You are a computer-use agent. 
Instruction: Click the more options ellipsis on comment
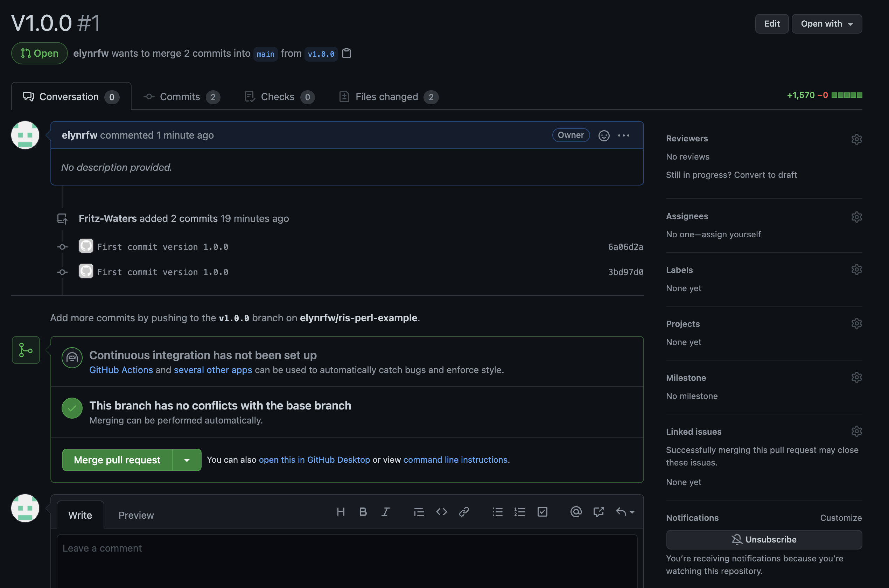pos(623,134)
